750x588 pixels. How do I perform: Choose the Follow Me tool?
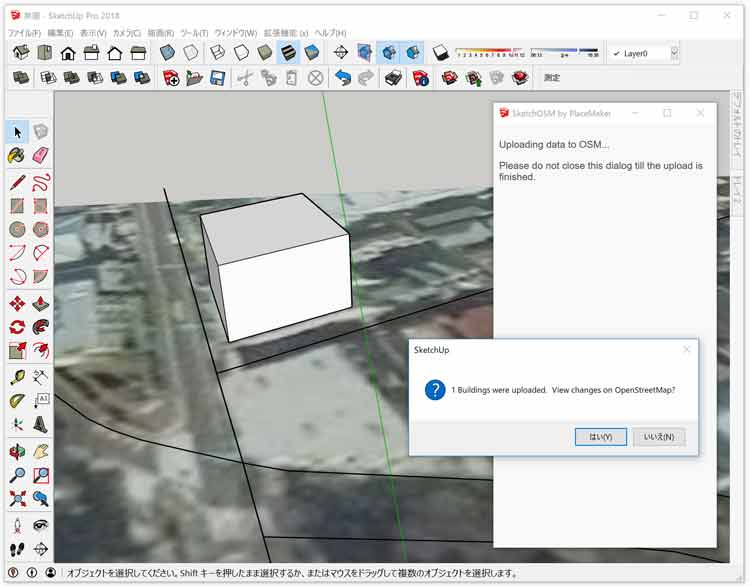pyautogui.click(x=41, y=327)
